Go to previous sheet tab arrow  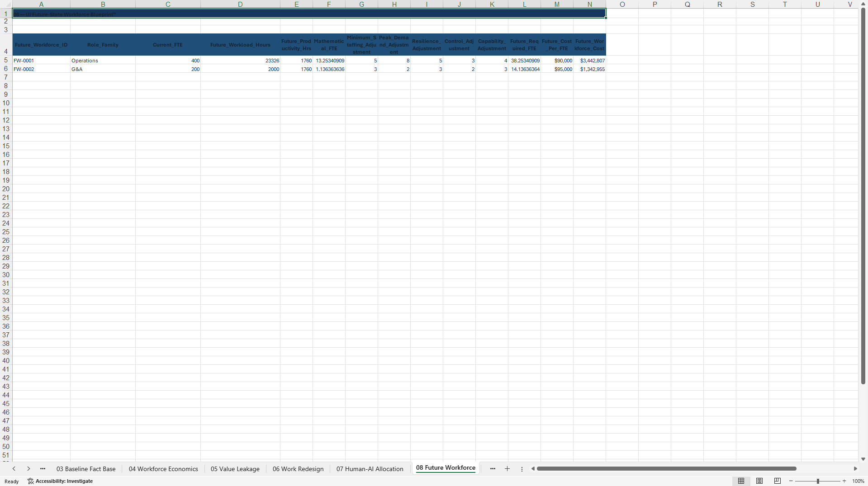[14, 469]
